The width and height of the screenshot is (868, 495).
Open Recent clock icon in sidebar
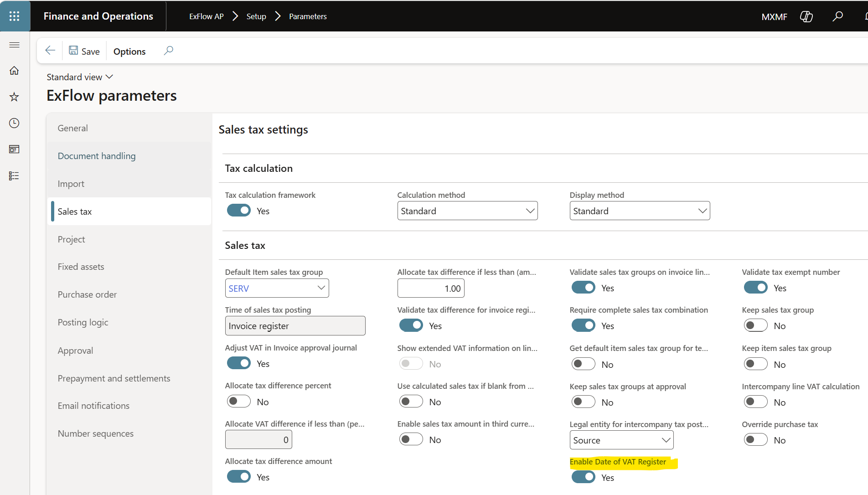(15, 123)
